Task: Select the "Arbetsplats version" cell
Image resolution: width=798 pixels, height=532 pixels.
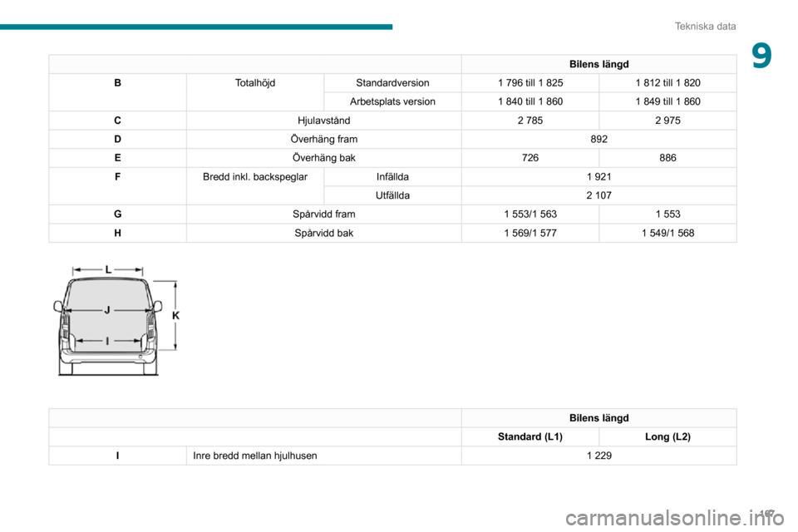Action: (392, 101)
